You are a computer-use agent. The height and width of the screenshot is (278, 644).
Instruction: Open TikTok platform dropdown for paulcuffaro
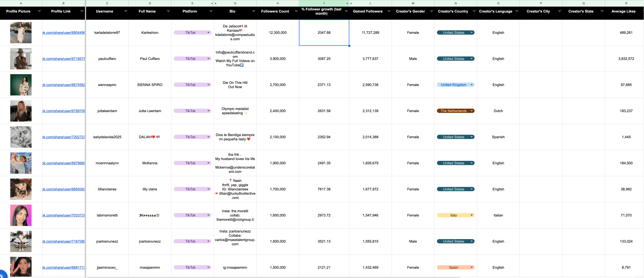tap(208, 59)
